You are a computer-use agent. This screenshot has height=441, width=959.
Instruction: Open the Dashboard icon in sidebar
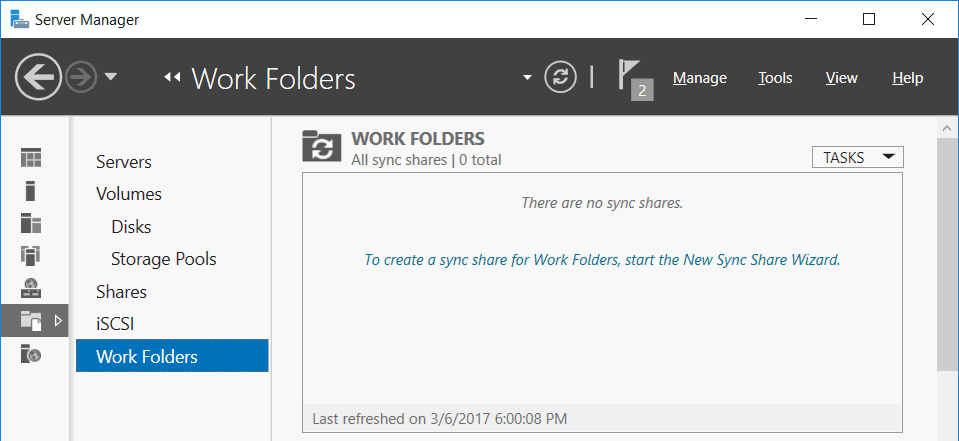[x=31, y=157]
